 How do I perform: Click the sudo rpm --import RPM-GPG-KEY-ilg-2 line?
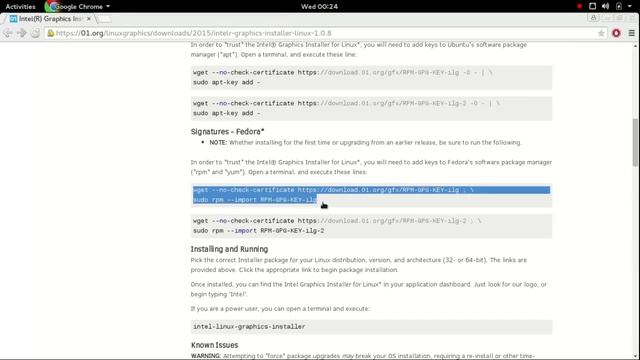point(258,231)
